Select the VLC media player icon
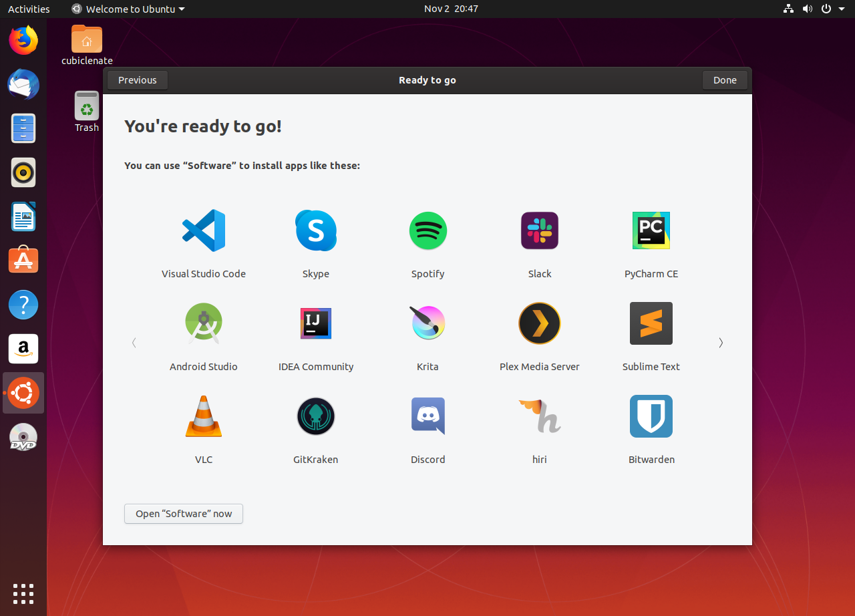Viewport: 855px width, 616px height. click(204, 416)
